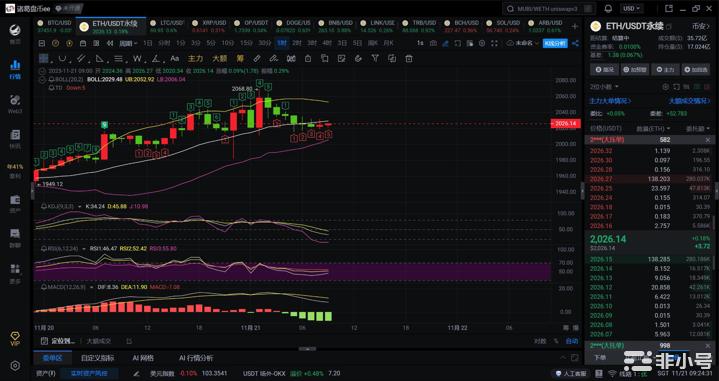Screen dimensions: 719x381
Task: Toggle MACD indicator visibility eye
Action: (x=44, y=287)
